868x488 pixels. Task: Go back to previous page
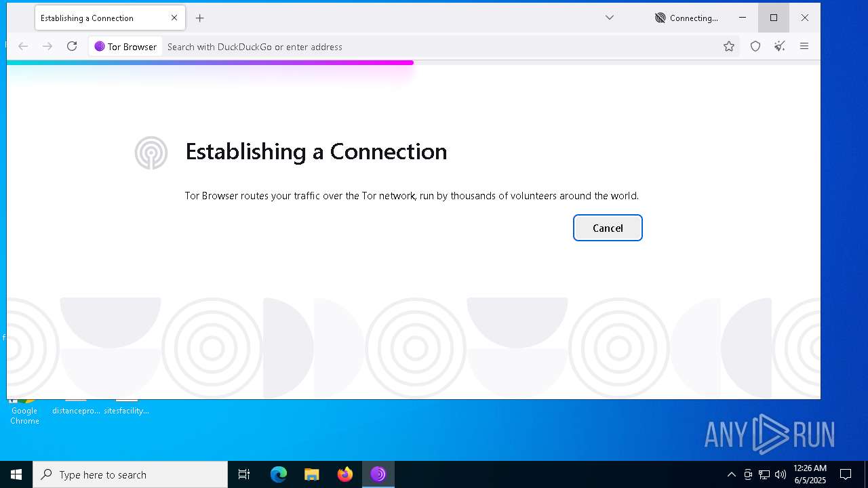23,46
